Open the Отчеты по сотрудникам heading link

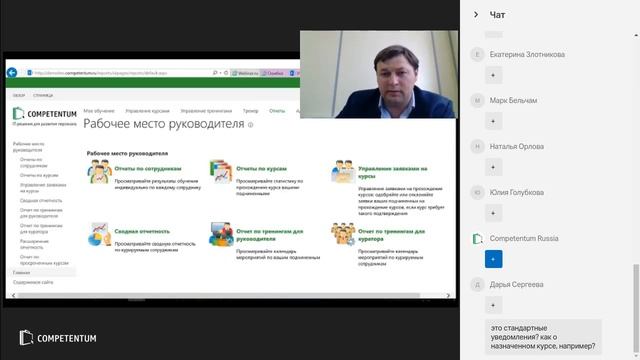pyautogui.click(x=148, y=169)
